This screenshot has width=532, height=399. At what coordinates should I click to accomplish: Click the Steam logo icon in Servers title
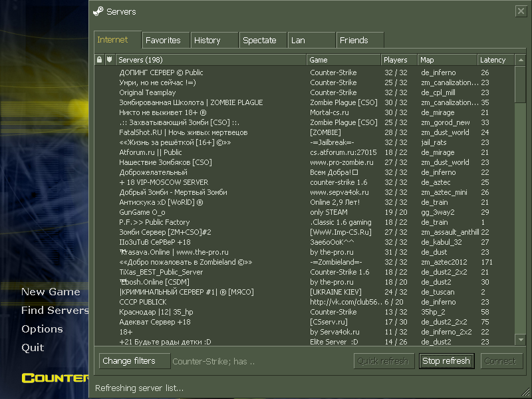98,11
